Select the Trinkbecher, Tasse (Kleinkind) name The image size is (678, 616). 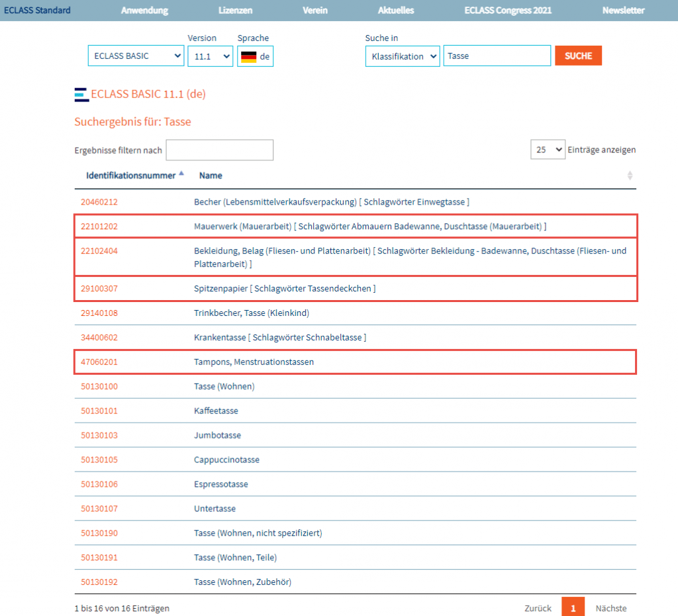pos(252,313)
